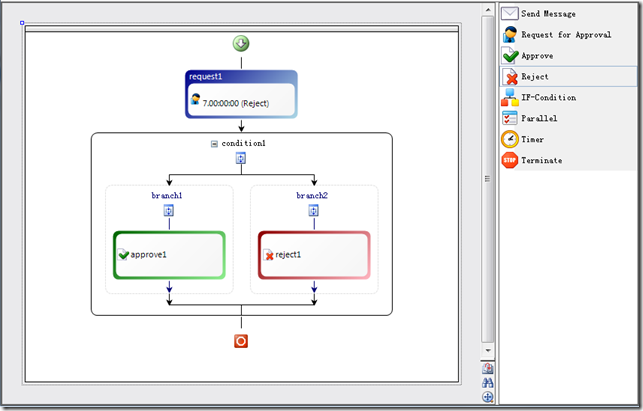This screenshot has height=411, width=643.
Task: Select the condition1 label
Action: (x=244, y=143)
